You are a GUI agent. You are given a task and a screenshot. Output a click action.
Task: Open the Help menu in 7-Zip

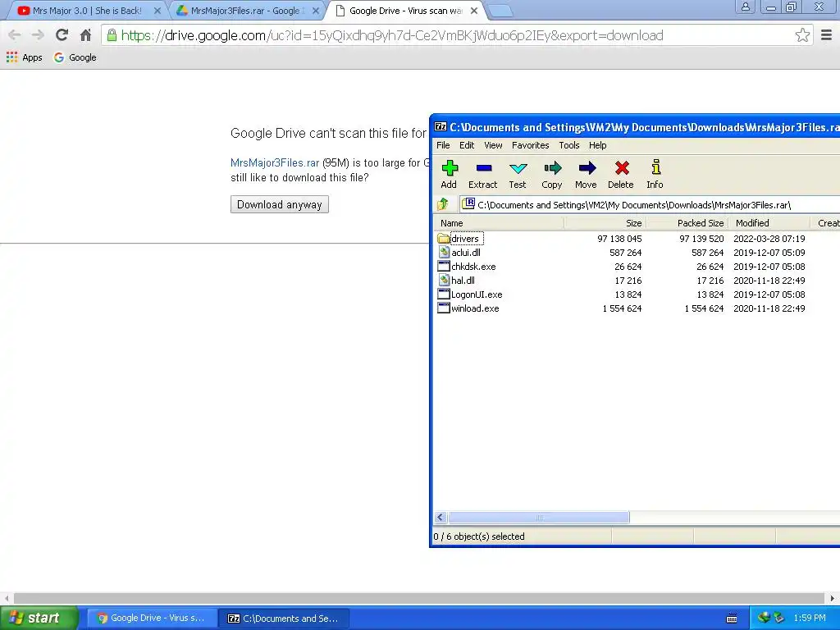(x=598, y=145)
